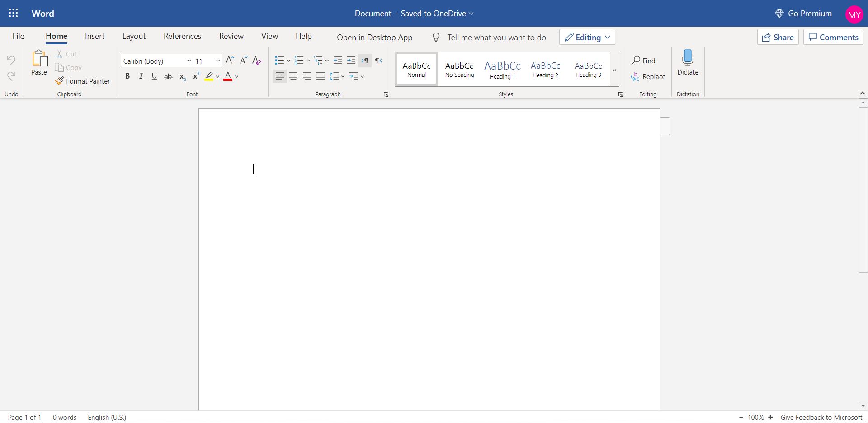The width and height of the screenshot is (868, 423).
Task: Expand the multilevel list dropdown arrow
Action: 327,61
